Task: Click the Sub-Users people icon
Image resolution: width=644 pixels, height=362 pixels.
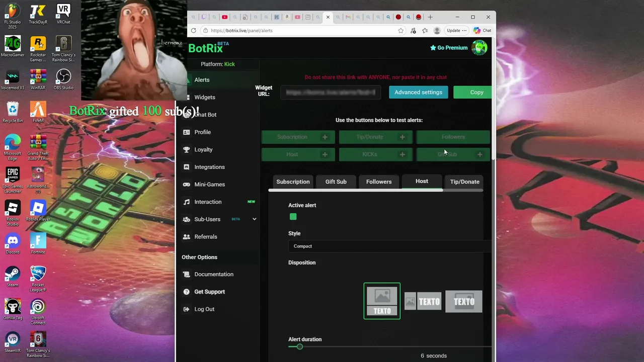Action: click(187, 219)
